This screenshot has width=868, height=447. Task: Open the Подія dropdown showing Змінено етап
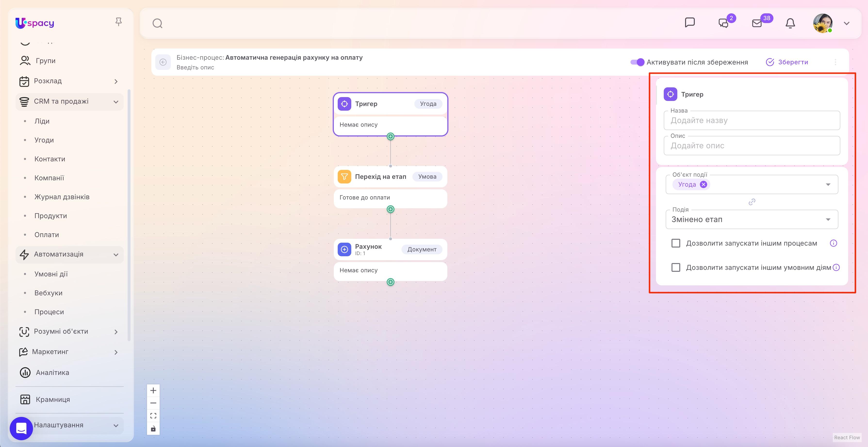tap(752, 219)
